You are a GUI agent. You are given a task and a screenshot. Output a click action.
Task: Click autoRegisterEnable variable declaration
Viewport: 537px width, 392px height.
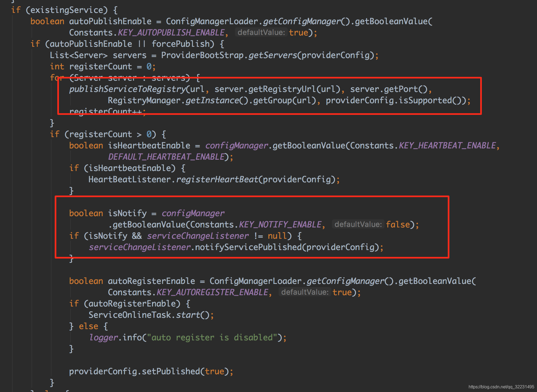point(151,281)
